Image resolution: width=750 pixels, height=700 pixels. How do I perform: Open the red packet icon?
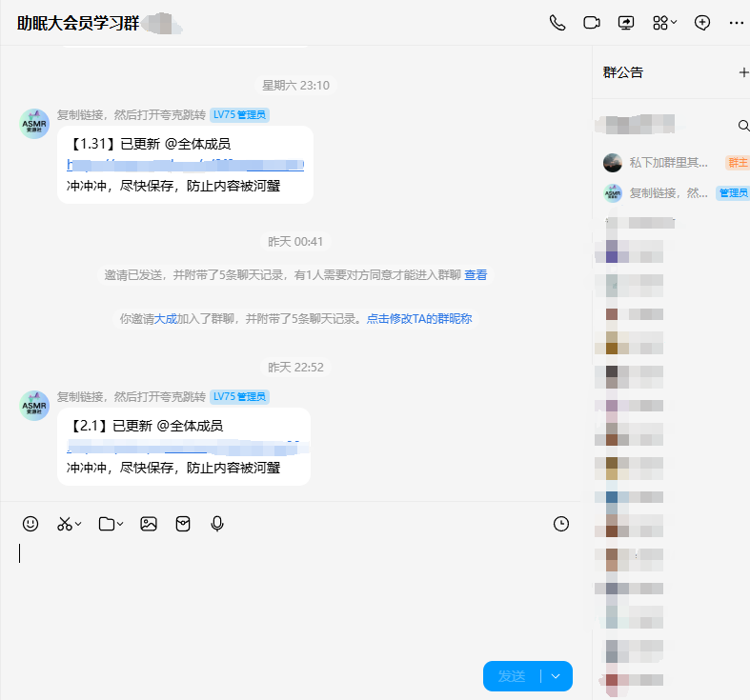click(183, 524)
